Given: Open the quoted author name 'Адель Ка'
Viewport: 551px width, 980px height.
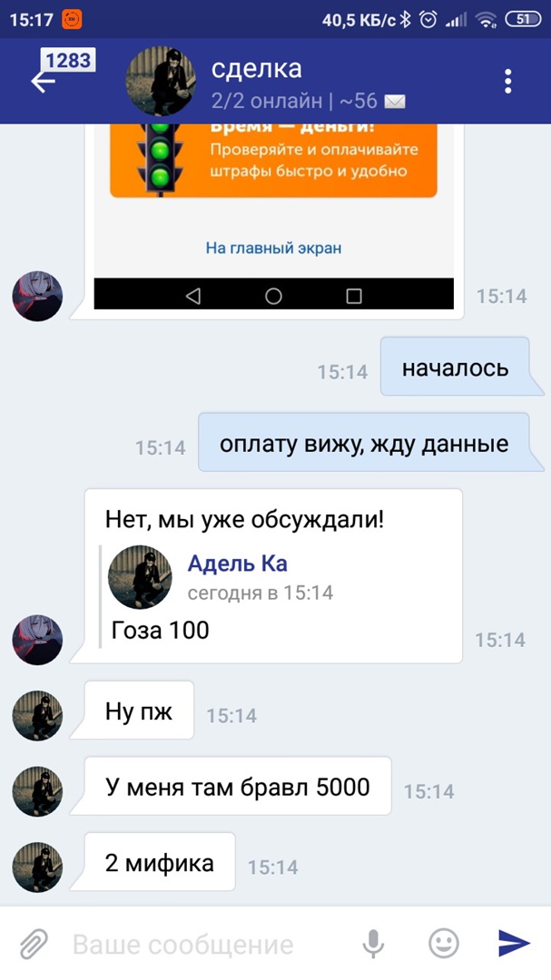Looking at the screenshot, I should point(237,563).
